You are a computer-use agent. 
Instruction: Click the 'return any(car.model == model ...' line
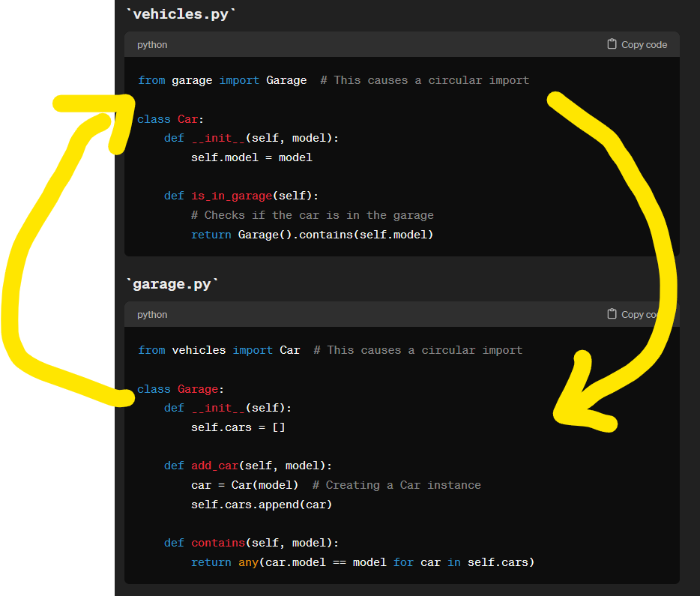[363, 562]
